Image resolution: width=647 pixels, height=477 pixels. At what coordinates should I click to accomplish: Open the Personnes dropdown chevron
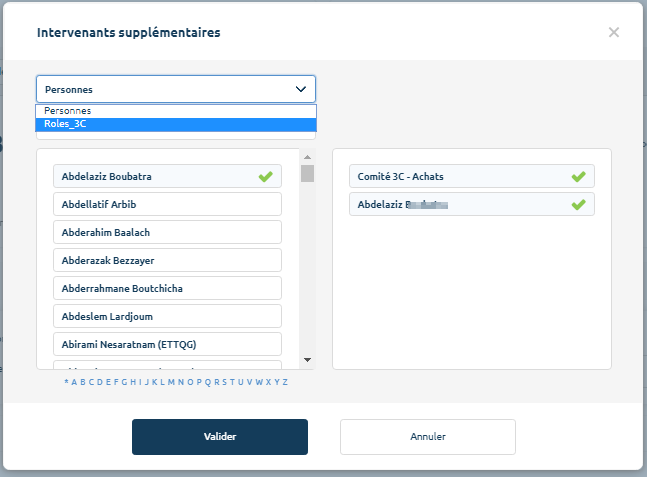click(301, 89)
